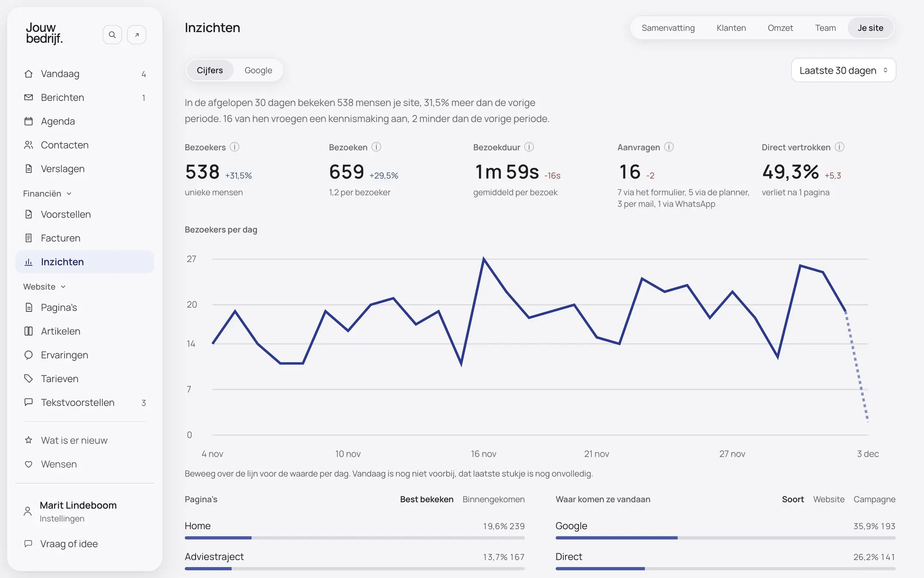924x578 pixels.
Task: Collapse the Financiën sidebar section
Action: click(47, 194)
